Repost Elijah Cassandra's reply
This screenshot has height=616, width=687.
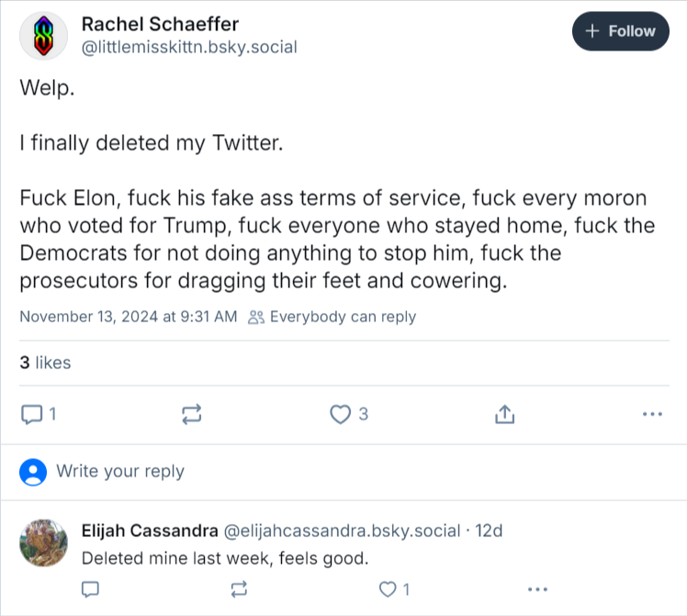tap(240, 588)
